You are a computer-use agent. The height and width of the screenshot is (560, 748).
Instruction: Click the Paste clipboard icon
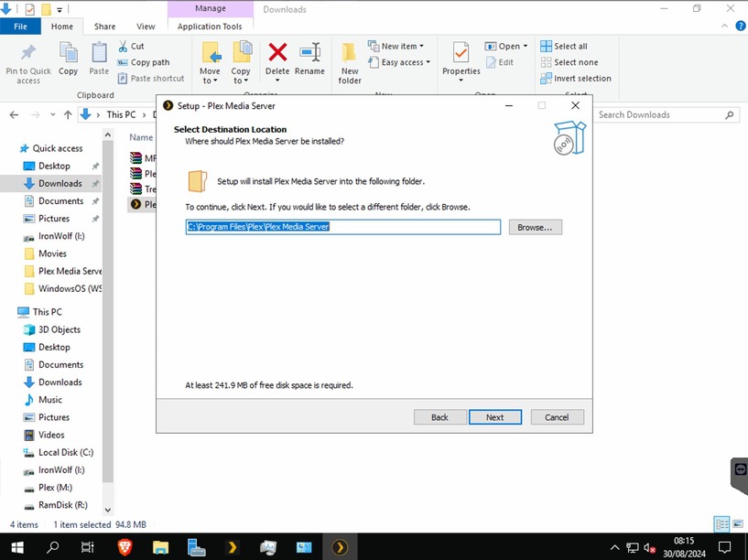[99, 52]
